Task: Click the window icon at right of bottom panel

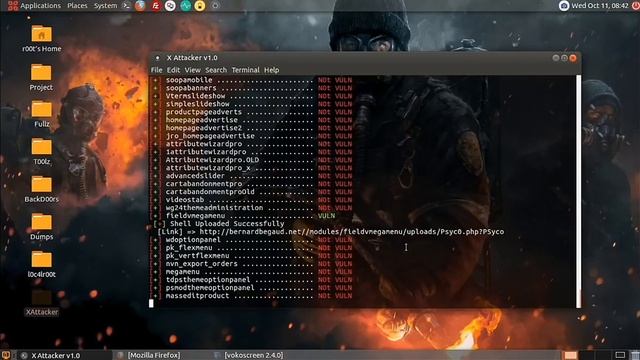Action: (620, 355)
